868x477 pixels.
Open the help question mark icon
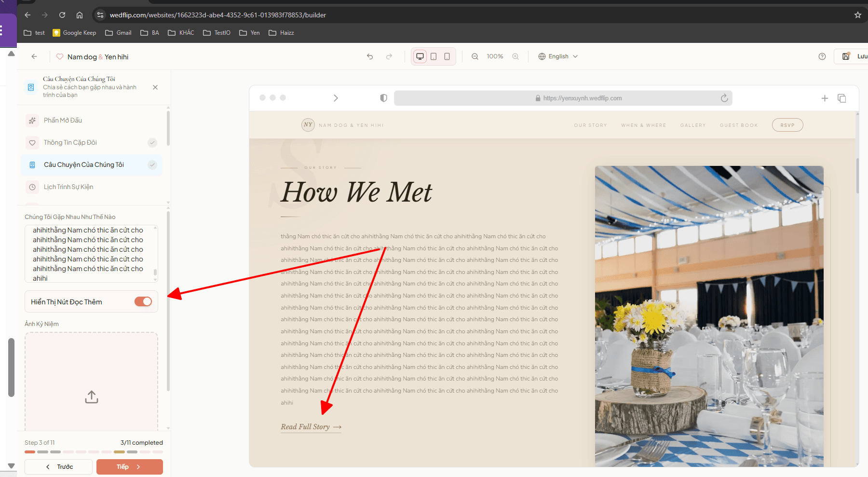[x=822, y=56]
